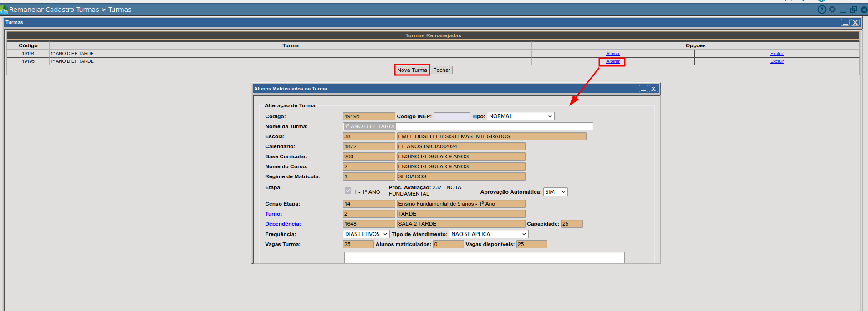Click the 'Alteração de Turma' group title
The height and width of the screenshot is (311, 868).
(290, 105)
